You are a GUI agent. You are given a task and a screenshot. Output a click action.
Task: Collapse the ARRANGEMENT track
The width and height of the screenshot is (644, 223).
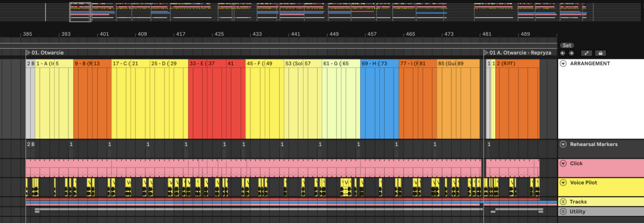pos(563,64)
